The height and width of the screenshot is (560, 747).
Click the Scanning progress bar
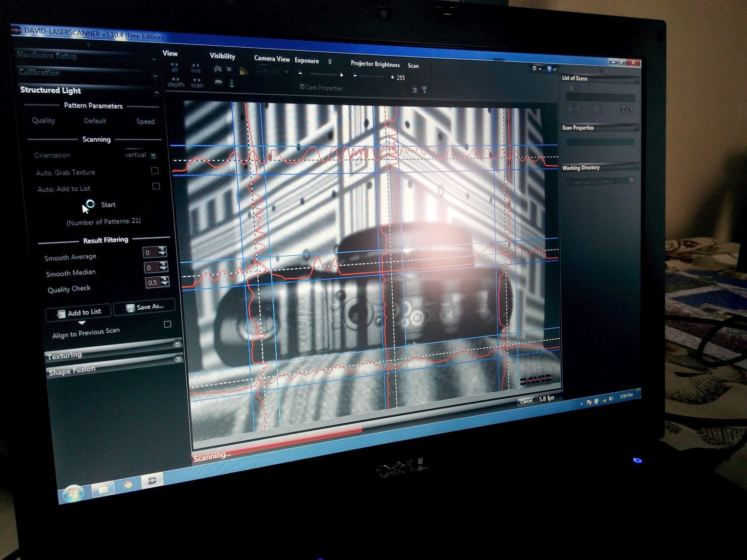tap(355, 429)
